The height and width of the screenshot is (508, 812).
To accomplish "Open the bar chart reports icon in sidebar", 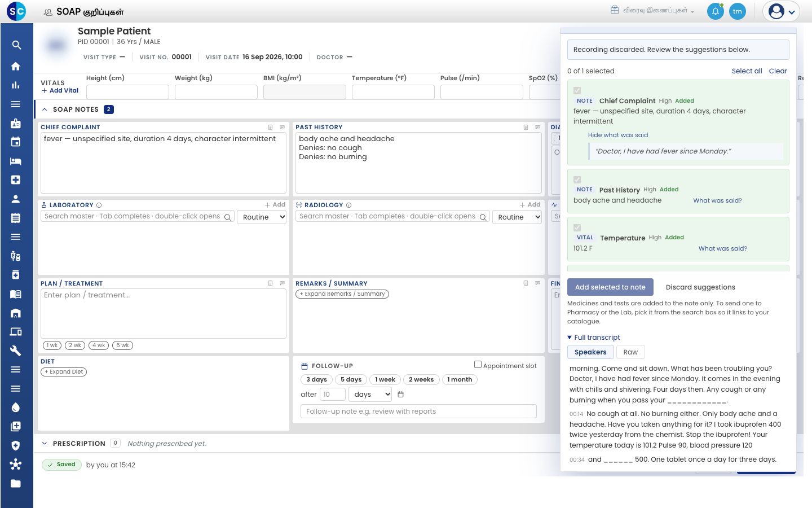I will coord(16,85).
